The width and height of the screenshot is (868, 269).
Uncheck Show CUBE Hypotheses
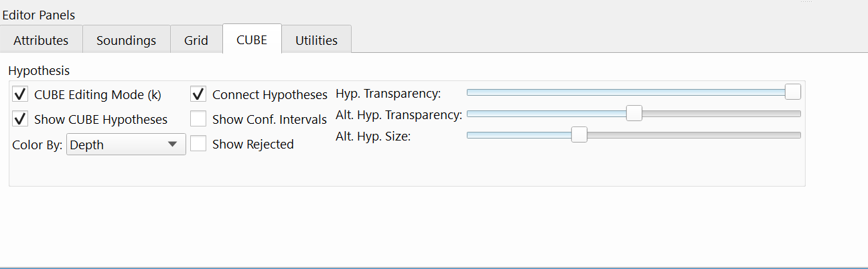point(20,119)
